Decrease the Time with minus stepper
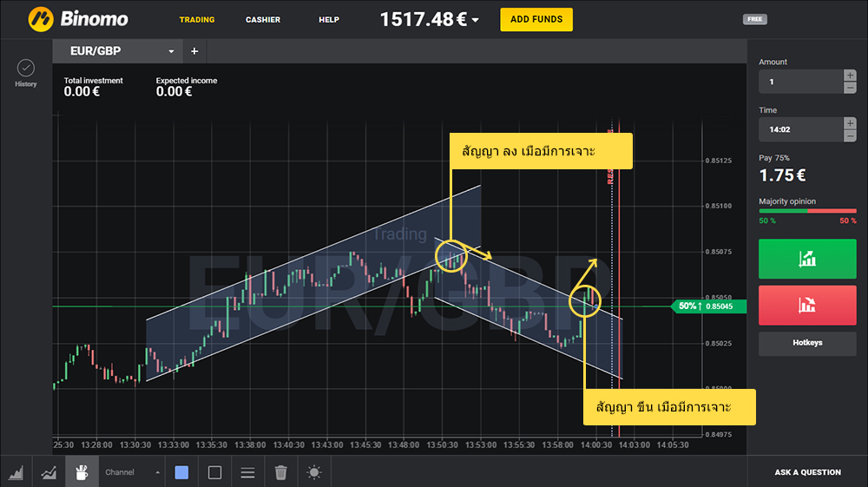This screenshot has height=487, width=868. pyautogui.click(x=850, y=135)
